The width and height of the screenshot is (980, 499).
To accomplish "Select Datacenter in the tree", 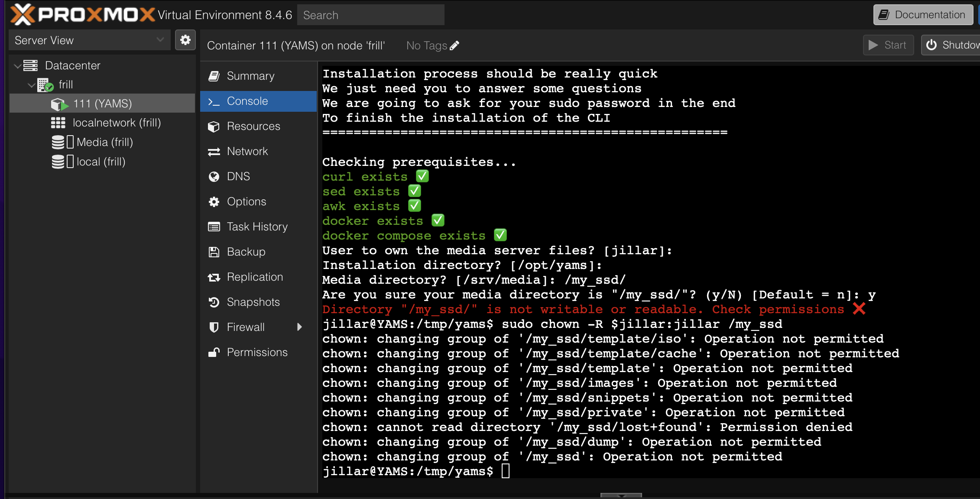I will 73,66.
